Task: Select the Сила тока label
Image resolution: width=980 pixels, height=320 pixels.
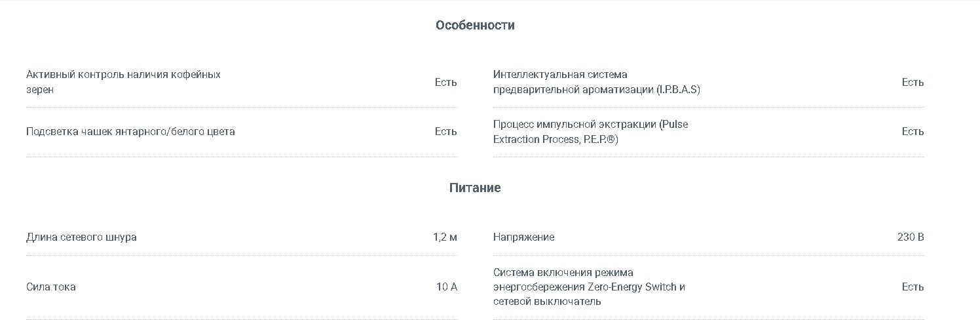Action: [51, 287]
